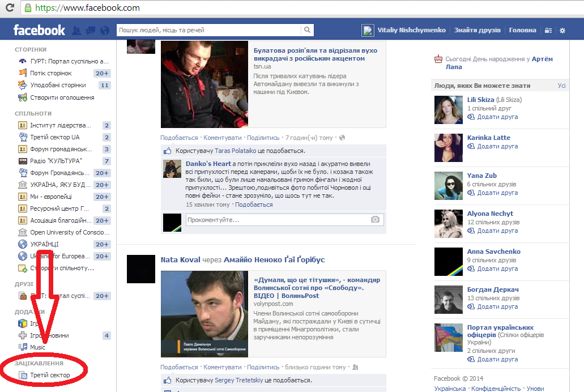Open Danko's Heart profile link
This screenshot has height=392, width=584.
(208, 164)
